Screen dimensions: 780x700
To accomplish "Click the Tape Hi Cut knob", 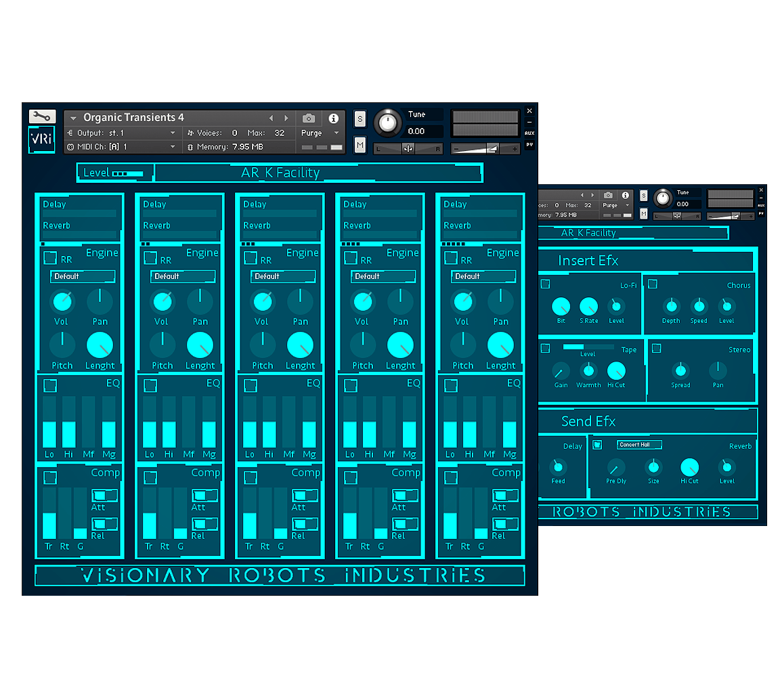I will [x=616, y=370].
